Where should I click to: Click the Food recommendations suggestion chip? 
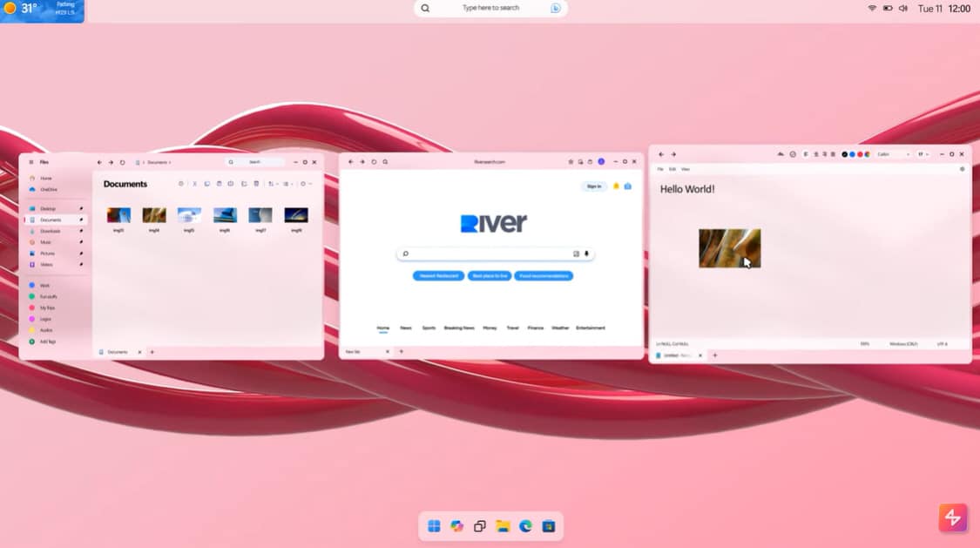click(x=543, y=275)
